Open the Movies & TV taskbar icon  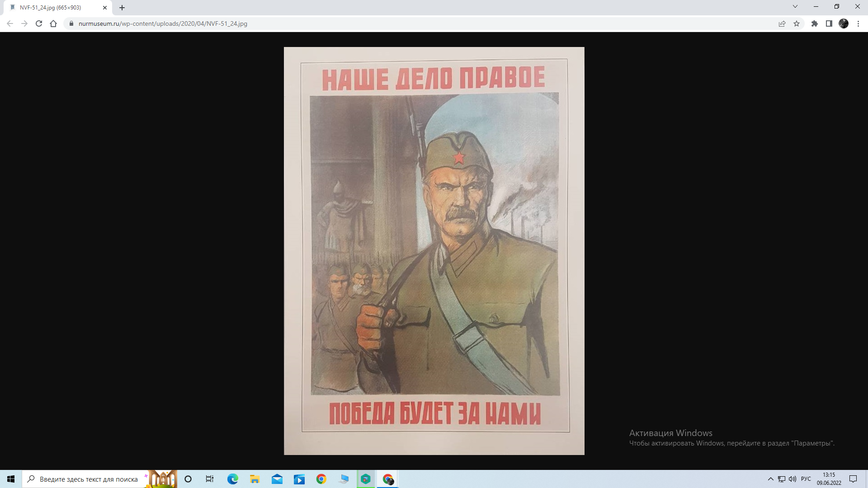coord(299,479)
